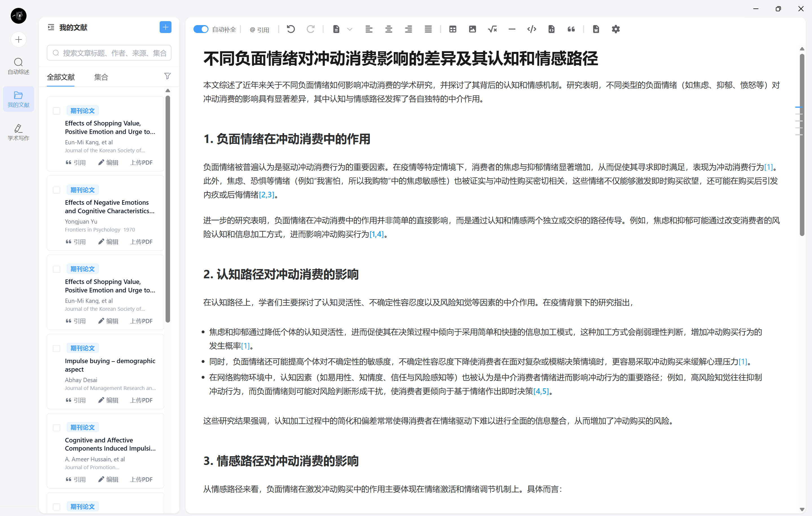
Task: Click the insert image icon
Action: tap(472, 29)
